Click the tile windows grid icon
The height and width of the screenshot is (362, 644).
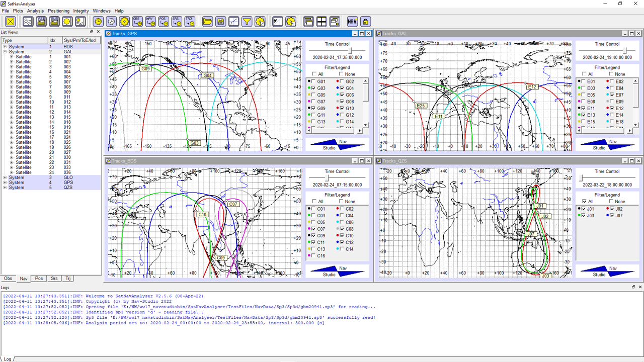click(x=321, y=21)
